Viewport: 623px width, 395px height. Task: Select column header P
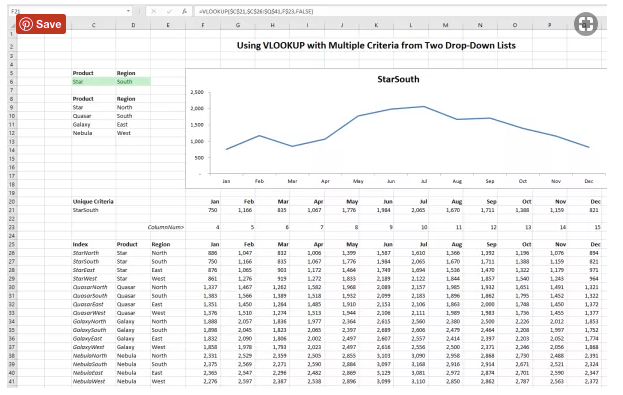click(x=549, y=25)
